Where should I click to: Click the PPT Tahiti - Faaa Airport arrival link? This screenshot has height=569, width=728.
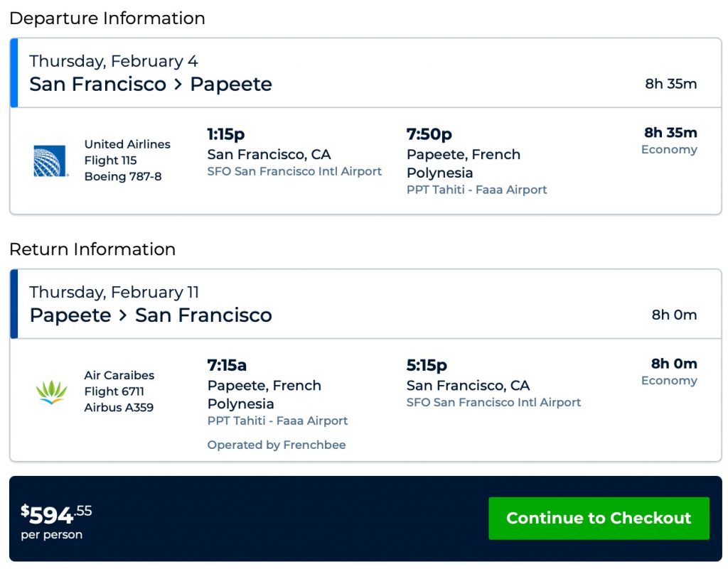point(476,190)
